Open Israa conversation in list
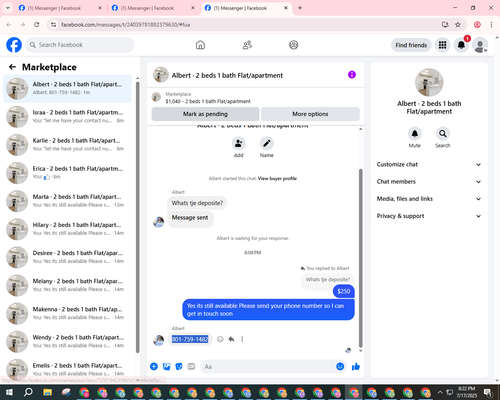500x400 pixels. point(67,117)
